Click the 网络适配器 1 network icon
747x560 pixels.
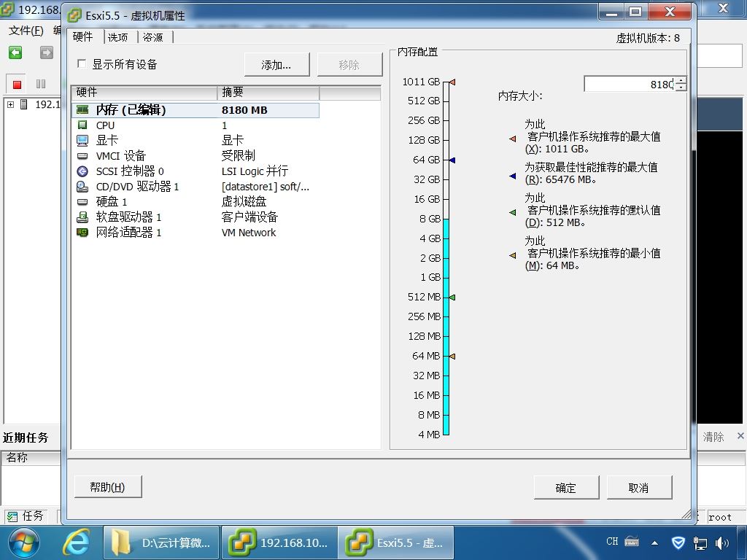pos(82,233)
